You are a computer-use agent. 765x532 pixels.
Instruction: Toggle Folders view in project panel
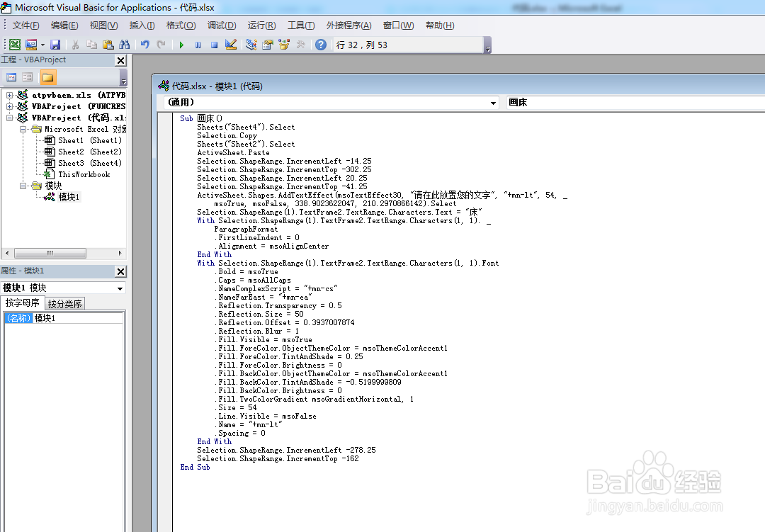[48, 77]
